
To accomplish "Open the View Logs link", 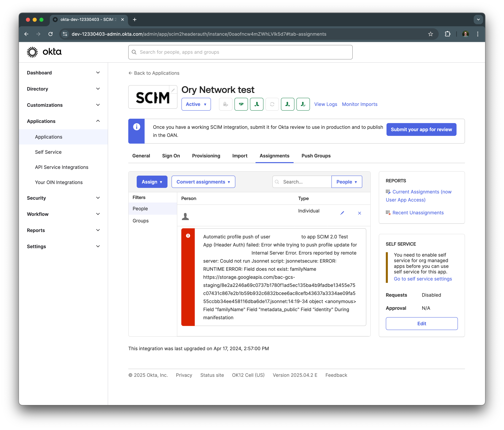I will [x=325, y=104].
